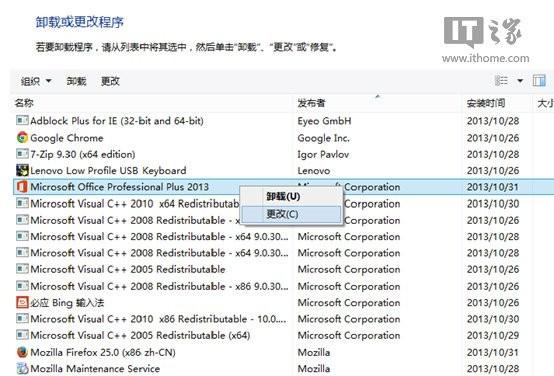
Task: Click Mozilla publisher for Firefox row
Action: tap(314, 352)
